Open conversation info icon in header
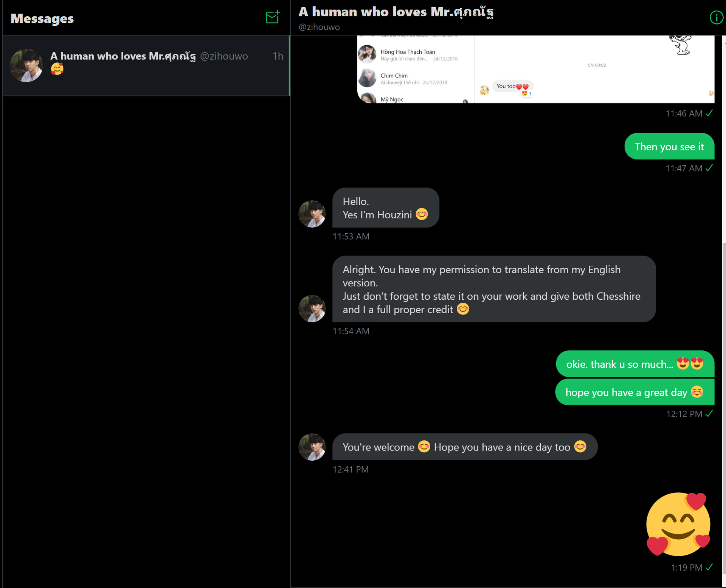 pos(716,17)
